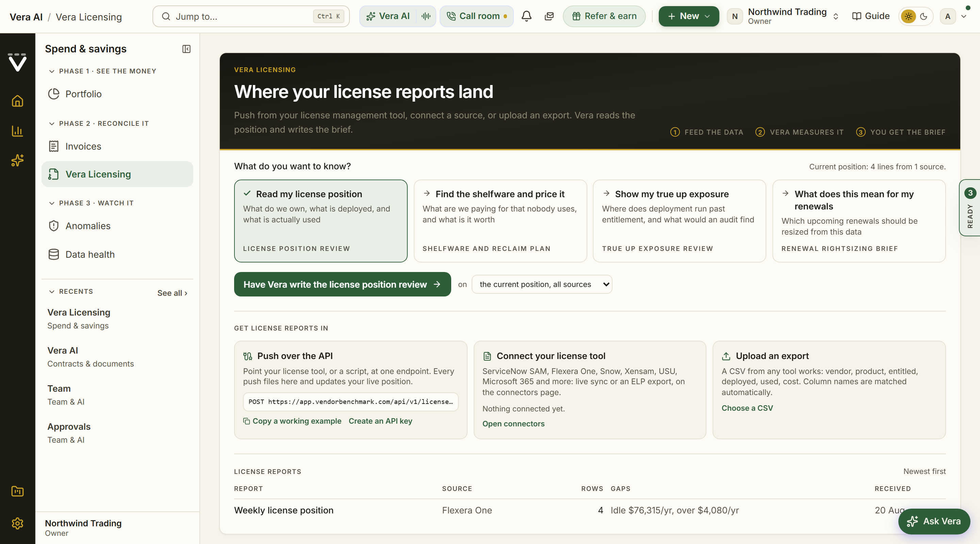Viewport: 980px width, 544px height.
Task: Click See all recents link
Action: pyautogui.click(x=172, y=293)
